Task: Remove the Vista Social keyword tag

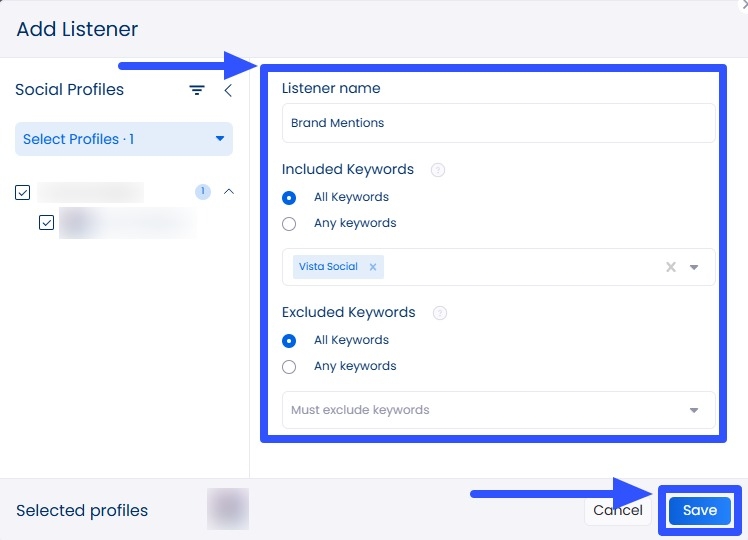Action: tap(372, 267)
